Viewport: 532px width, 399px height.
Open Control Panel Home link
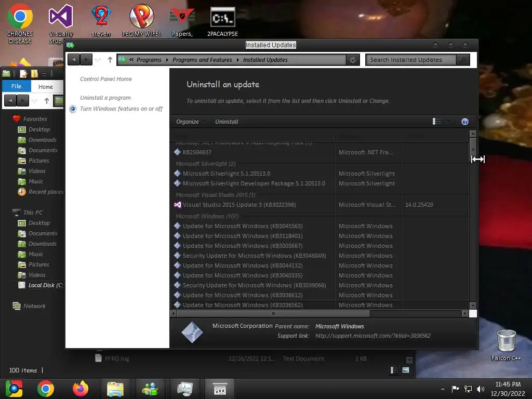(106, 79)
